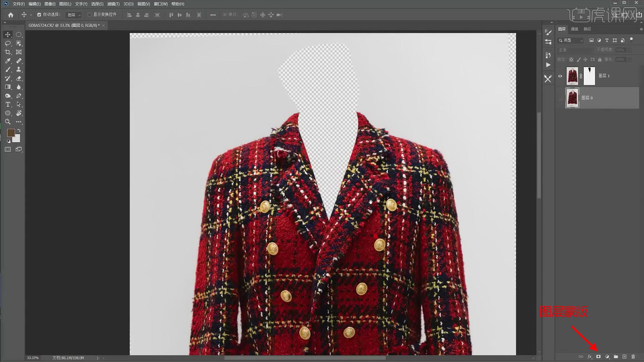
Task: Click the brown foreground color swatch
Action: pyautogui.click(x=11, y=133)
